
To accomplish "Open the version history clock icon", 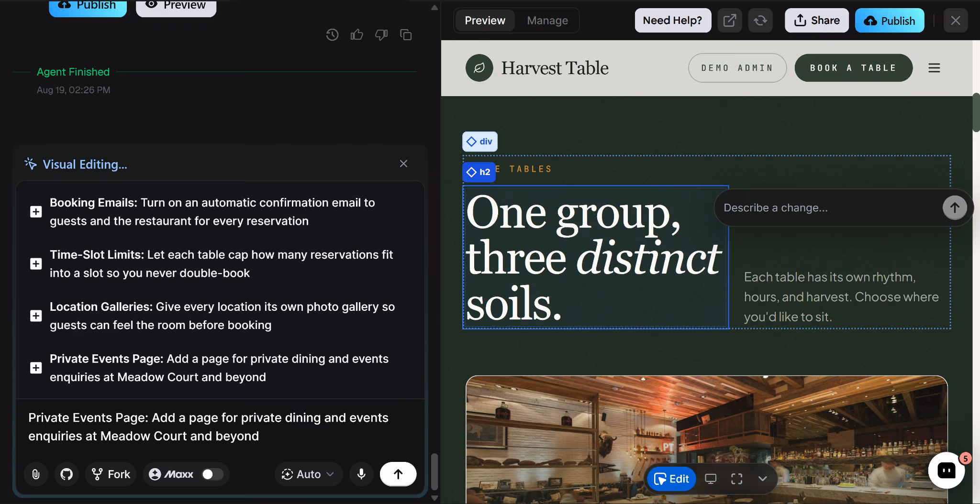I will click(332, 35).
